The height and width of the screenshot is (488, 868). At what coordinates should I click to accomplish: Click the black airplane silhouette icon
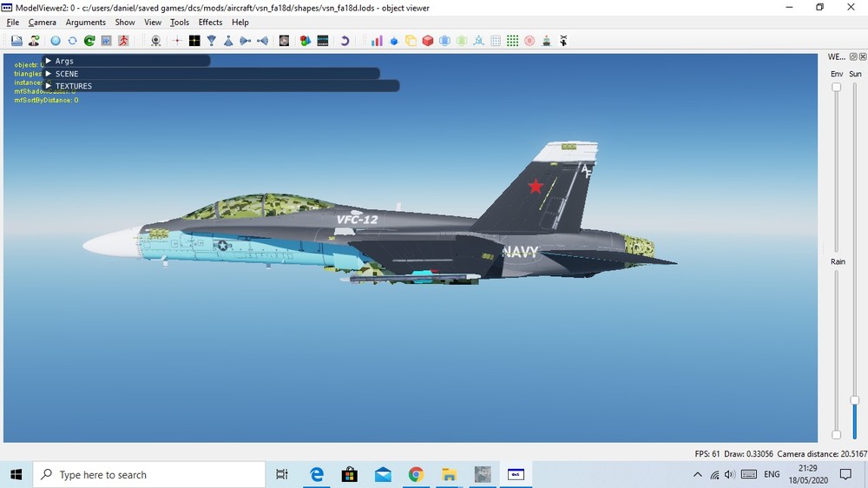pos(563,41)
